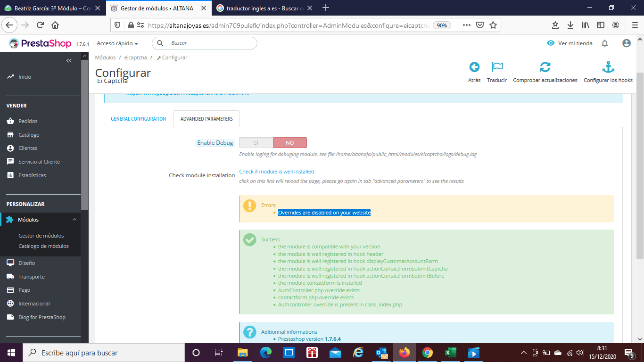Set Enable Debug to NO
This screenshot has width=644, height=362.
tap(290, 143)
